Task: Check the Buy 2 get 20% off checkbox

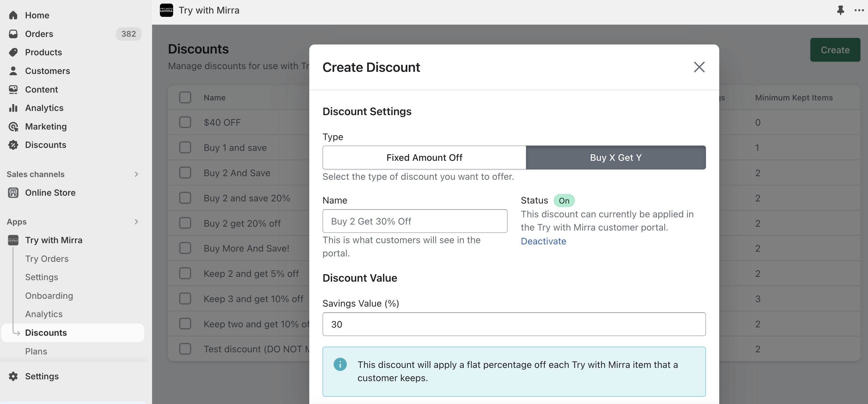Action: click(185, 223)
